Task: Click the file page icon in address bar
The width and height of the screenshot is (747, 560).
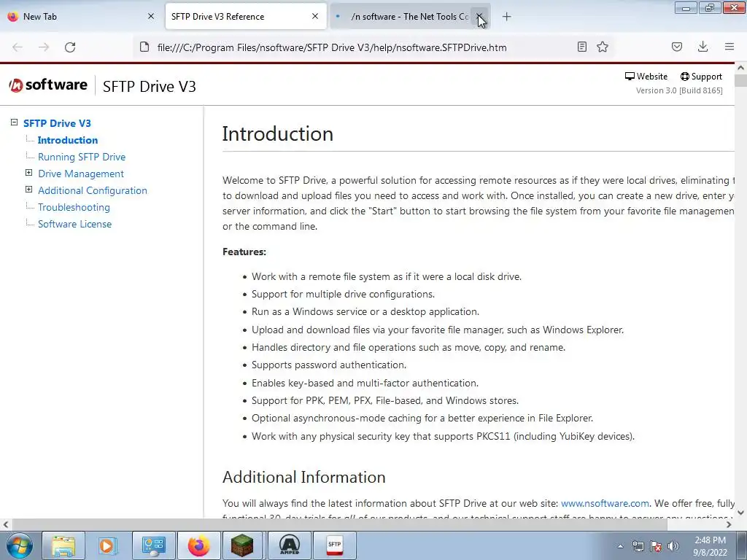Action: click(144, 47)
